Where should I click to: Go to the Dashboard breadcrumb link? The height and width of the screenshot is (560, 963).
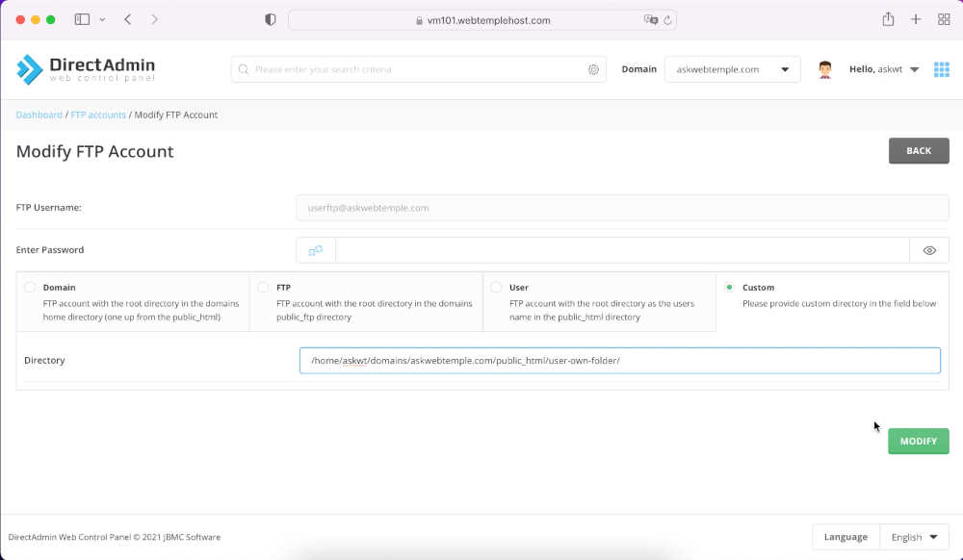pyautogui.click(x=39, y=115)
